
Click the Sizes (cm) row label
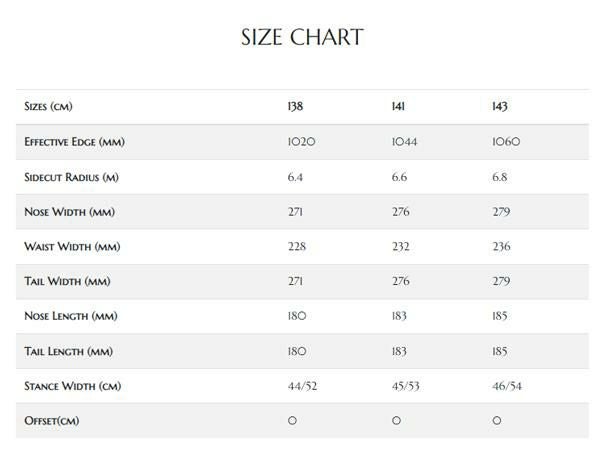point(49,107)
